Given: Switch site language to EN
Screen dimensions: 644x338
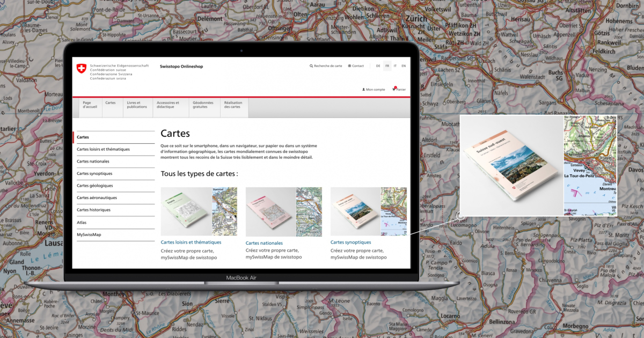Looking at the screenshot, I should click(404, 65).
